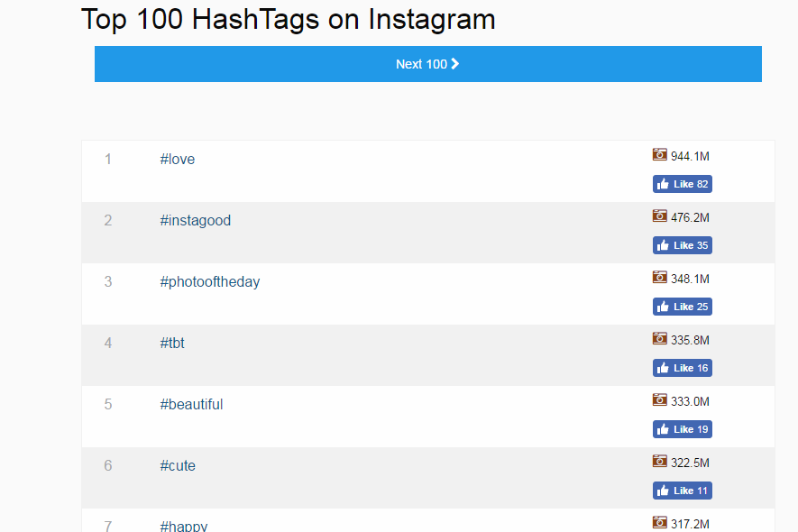Open the #cute hashtag link

(x=178, y=466)
